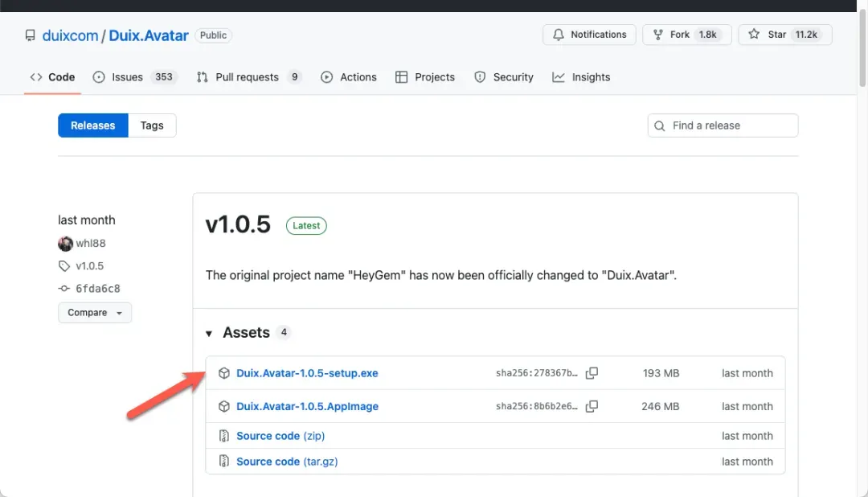Open the Issues tab

134,77
